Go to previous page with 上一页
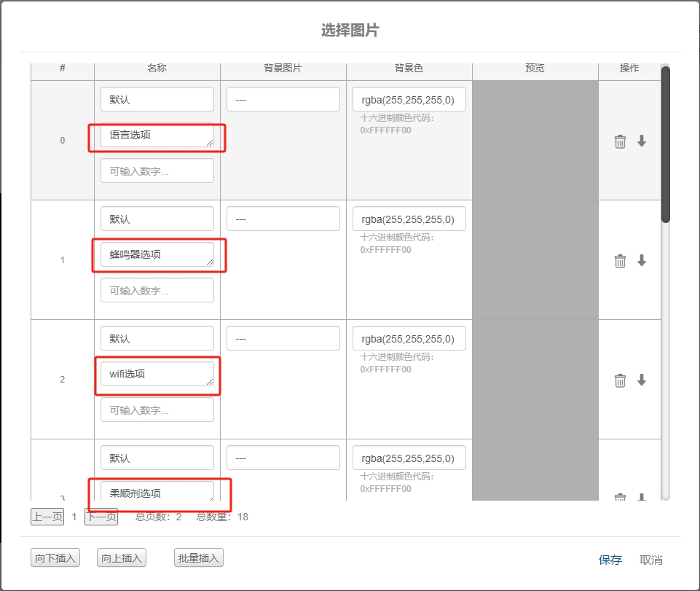Viewport: 700px width, 591px height. pyautogui.click(x=47, y=517)
